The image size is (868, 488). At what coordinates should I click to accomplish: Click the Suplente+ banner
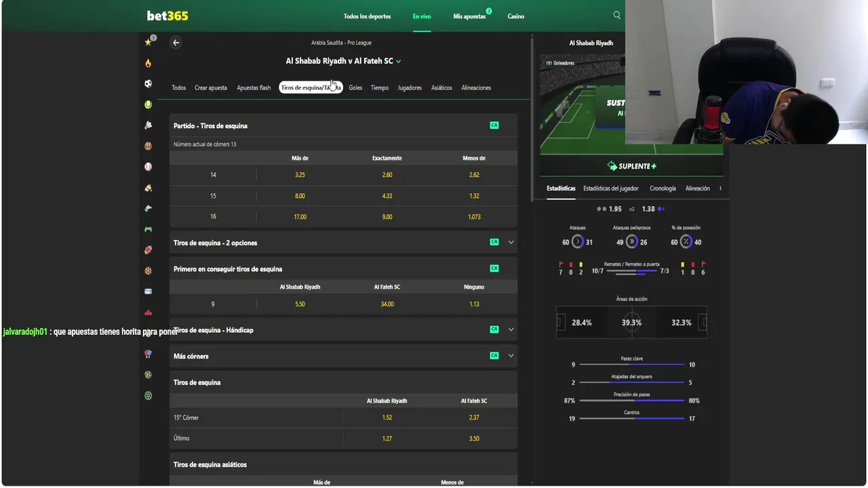click(631, 166)
